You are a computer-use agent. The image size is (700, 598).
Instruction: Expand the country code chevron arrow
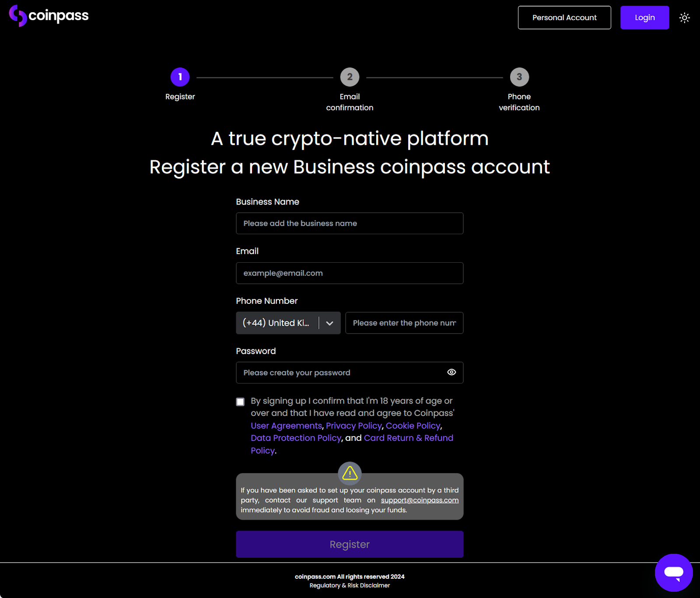coord(330,323)
